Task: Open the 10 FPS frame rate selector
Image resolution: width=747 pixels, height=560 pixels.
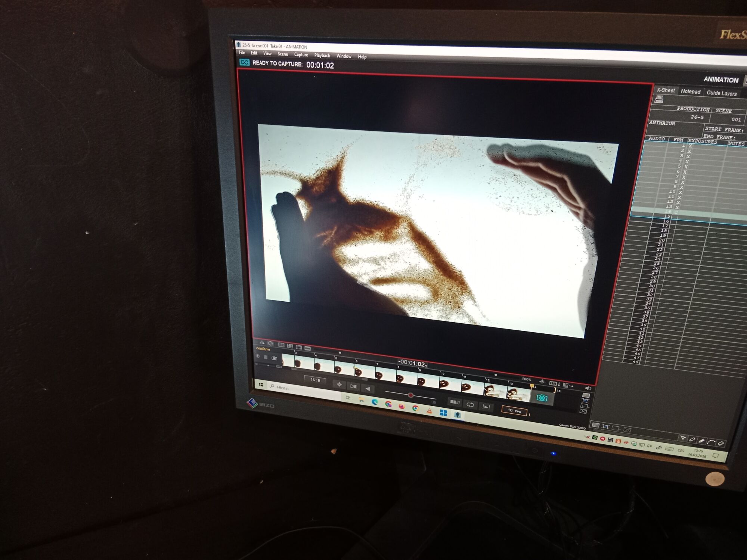Action: pos(514,411)
